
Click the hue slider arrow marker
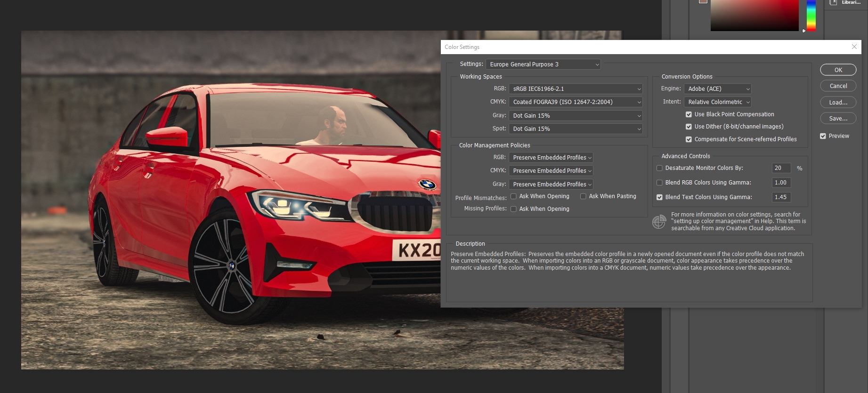click(x=804, y=31)
